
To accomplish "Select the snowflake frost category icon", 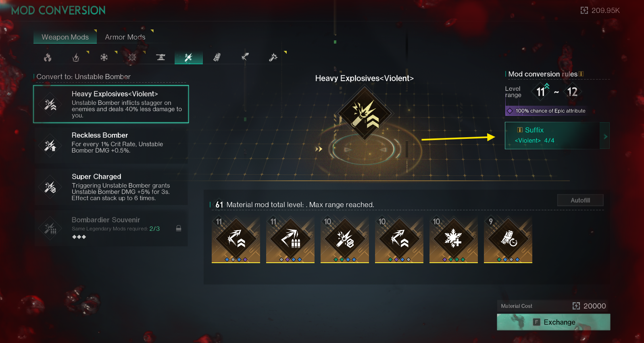I will click(x=104, y=57).
